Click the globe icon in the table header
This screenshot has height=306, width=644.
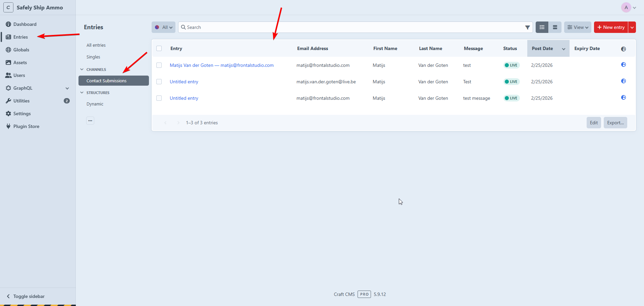[x=624, y=49]
